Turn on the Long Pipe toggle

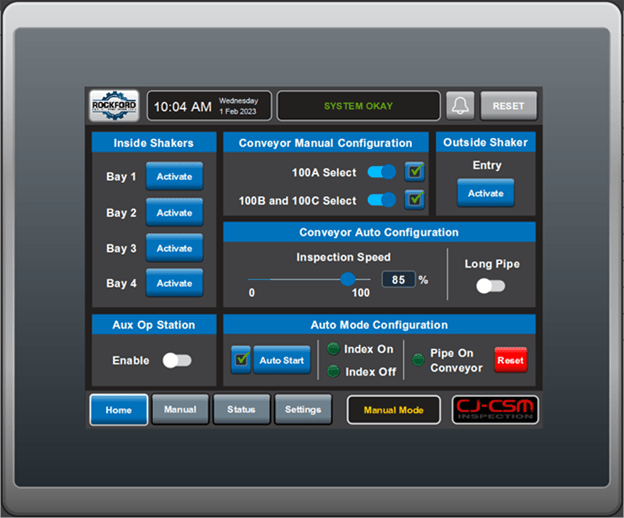click(491, 286)
